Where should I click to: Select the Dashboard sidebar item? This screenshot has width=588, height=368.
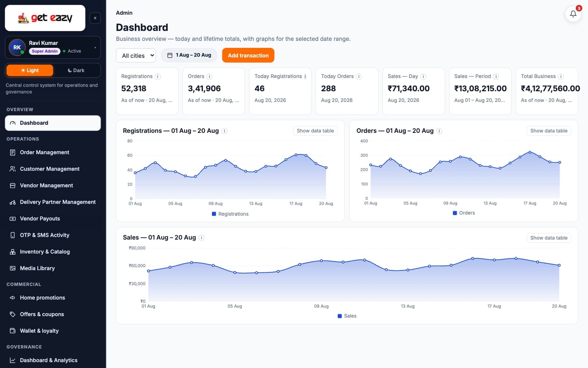[53, 123]
